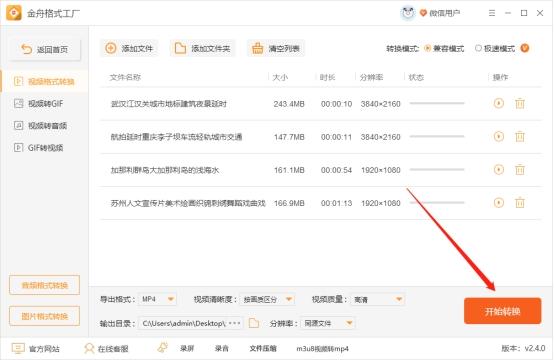Click the 录屏 screen record link

(187, 349)
